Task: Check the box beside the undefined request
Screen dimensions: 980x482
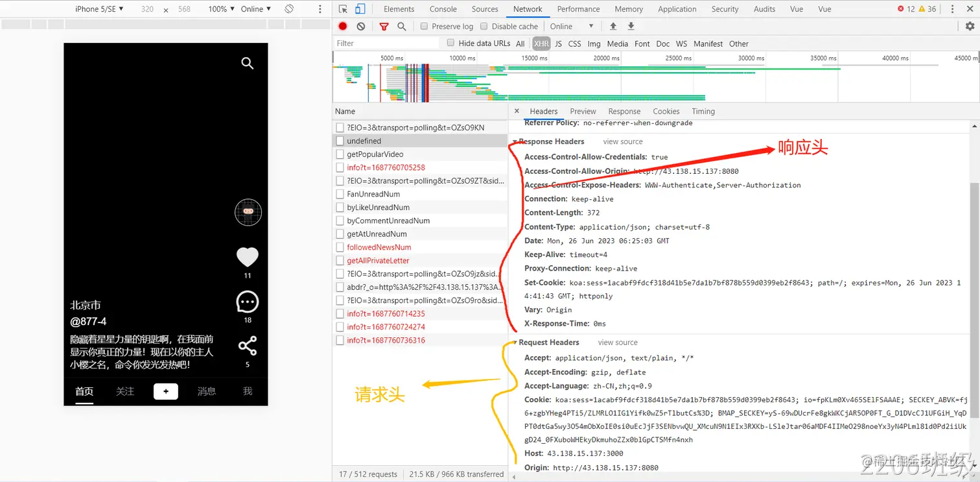Action: (x=340, y=141)
